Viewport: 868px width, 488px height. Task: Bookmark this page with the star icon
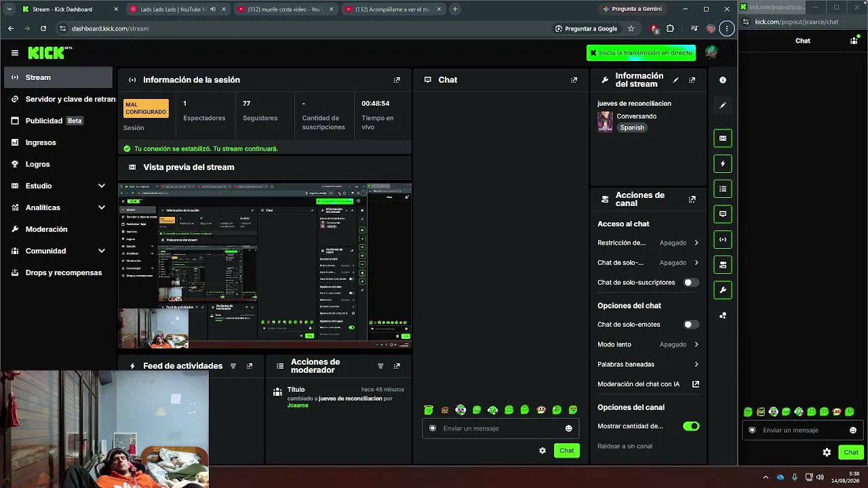click(631, 28)
